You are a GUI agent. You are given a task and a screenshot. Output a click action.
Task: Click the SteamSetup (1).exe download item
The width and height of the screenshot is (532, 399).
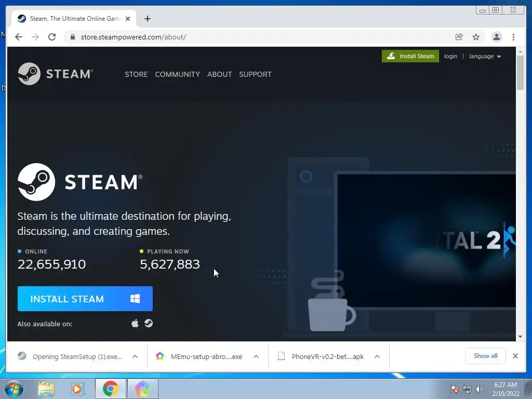coord(71,356)
